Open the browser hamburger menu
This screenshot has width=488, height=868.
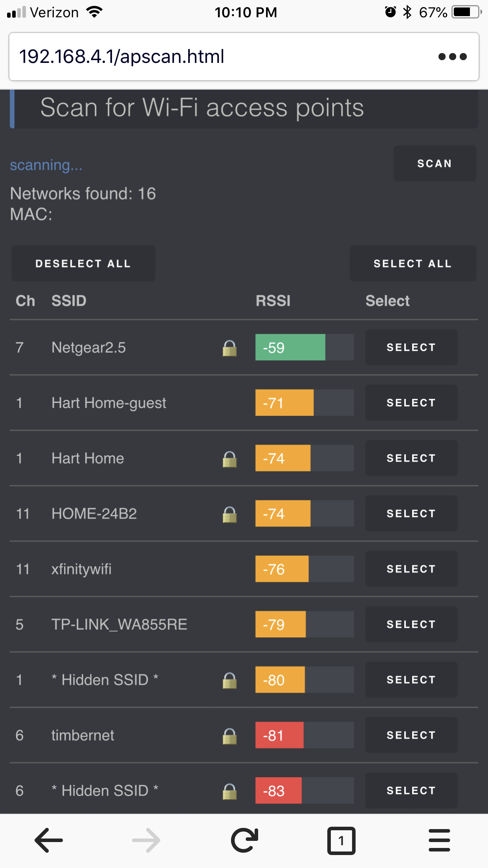point(439,840)
